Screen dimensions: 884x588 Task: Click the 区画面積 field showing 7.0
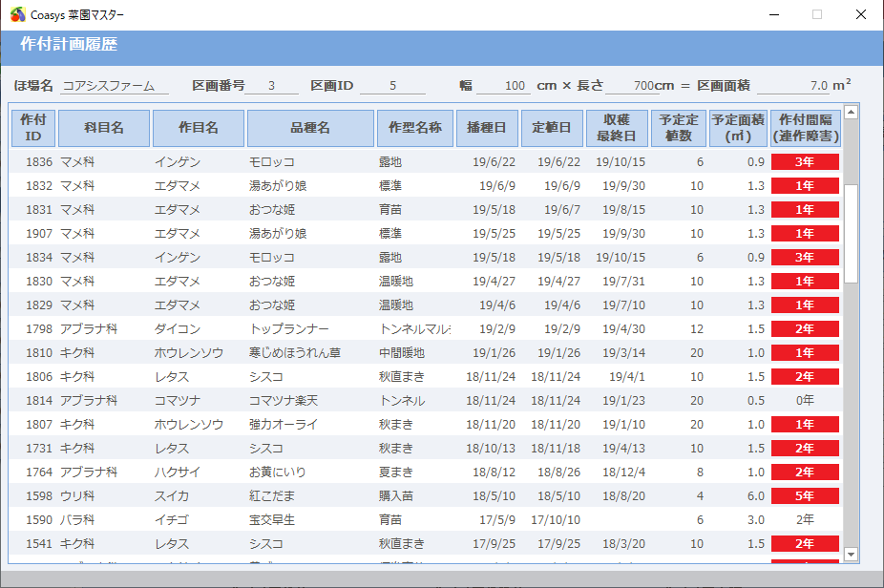tap(793, 86)
